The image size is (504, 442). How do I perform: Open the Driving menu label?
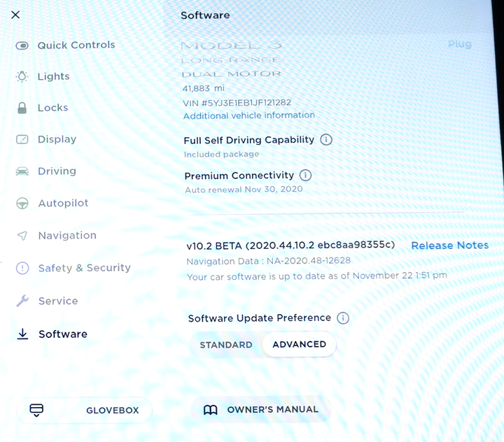coord(57,171)
